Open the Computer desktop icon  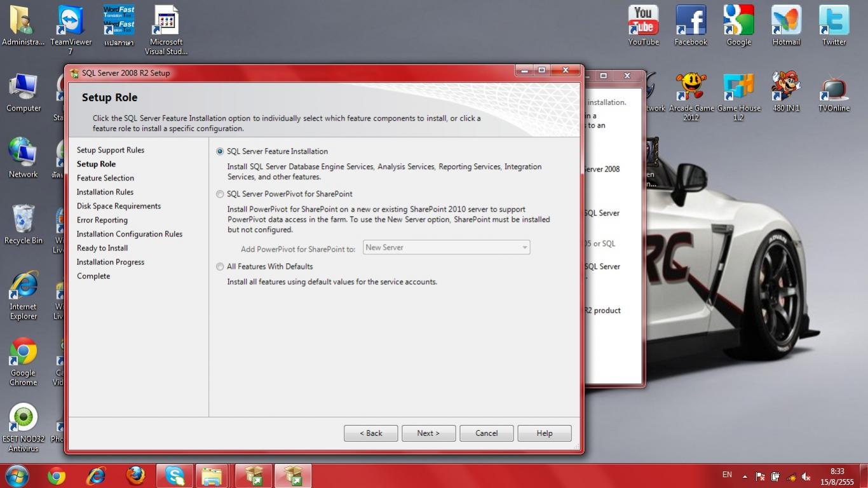tap(24, 93)
